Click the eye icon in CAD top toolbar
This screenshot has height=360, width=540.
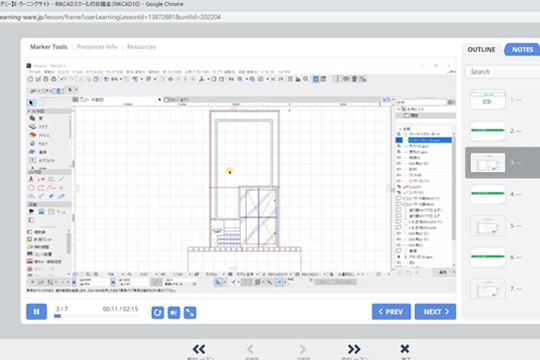(x=346, y=79)
